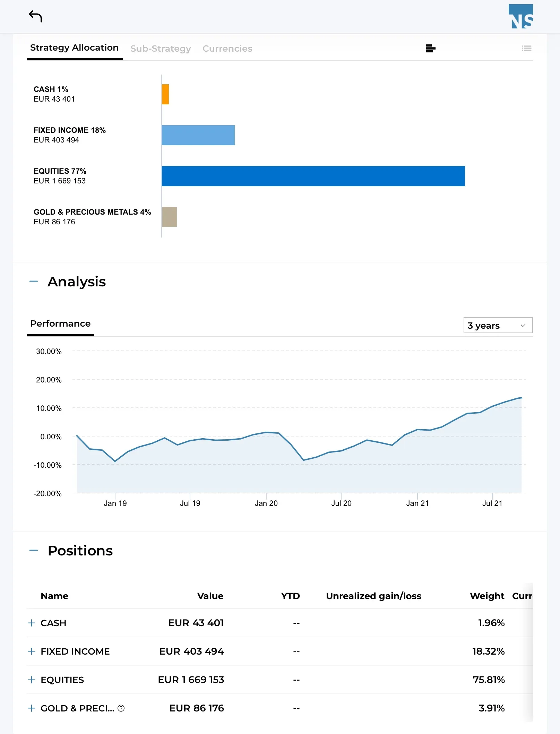The image size is (560, 734).
Task: Click help icon next to Gold & Preci…
Action: click(121, 708)
